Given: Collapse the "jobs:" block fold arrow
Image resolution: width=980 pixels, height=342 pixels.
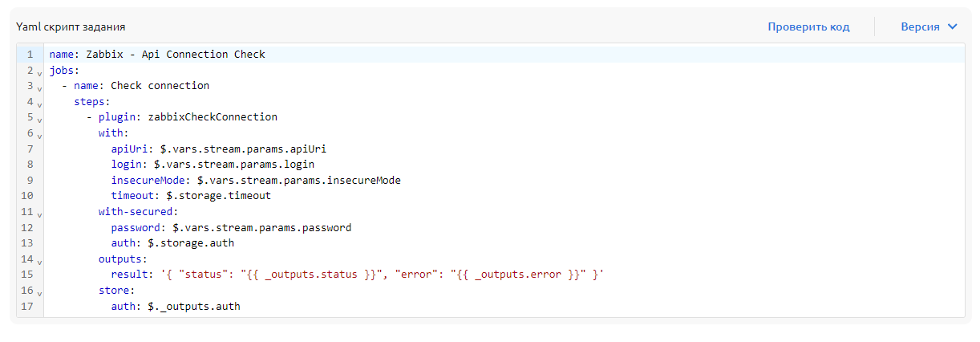Looking at the screenshot, I should point(39,71).
